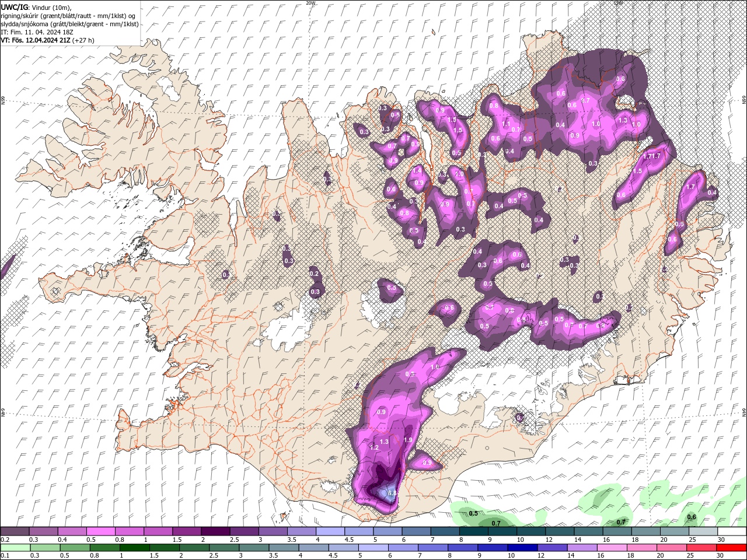Click the '1.1' snowfall value on the map
This screenshot has width=747, height=560.
[506, 124]
